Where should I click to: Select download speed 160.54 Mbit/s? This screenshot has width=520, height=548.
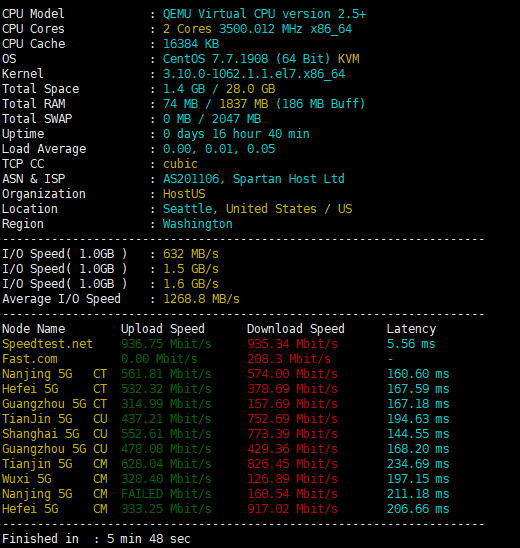click(x=292, y=494)
